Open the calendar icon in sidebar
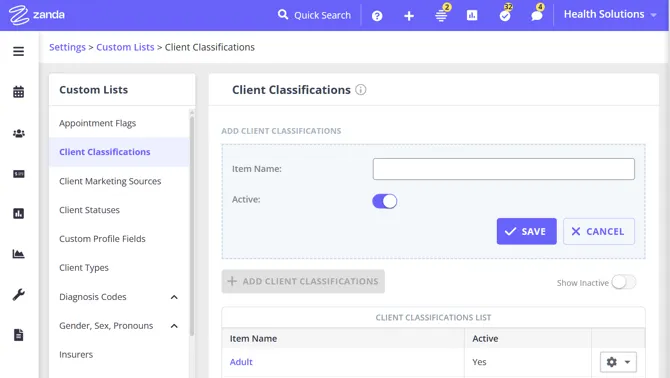The height and width of the screenshot is (378, 670). (18, 92)
